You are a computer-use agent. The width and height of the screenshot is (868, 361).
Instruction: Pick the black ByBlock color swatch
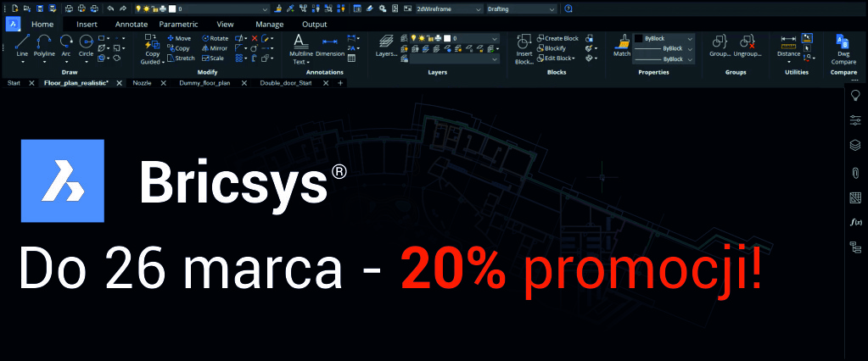tap(638, 39)
